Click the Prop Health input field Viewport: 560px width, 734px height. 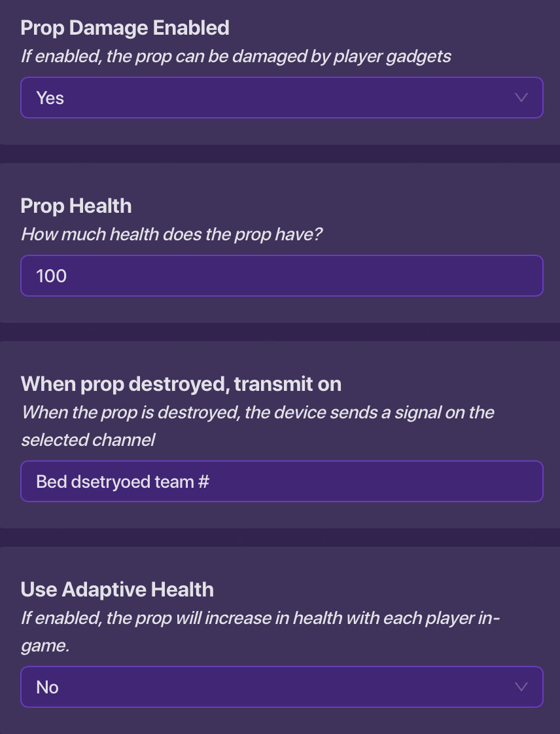coord(281,276)
